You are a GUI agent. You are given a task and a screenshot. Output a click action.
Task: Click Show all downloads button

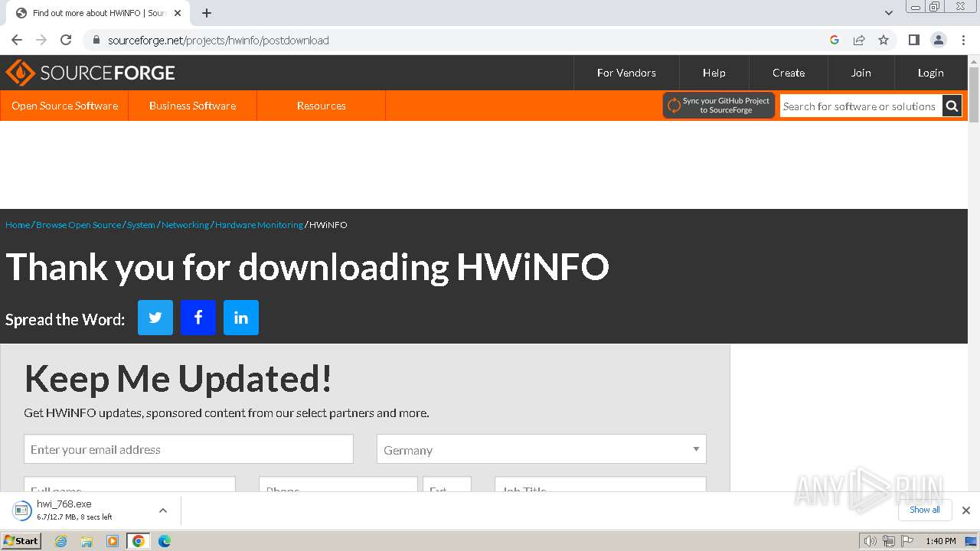(x=925, y=510)
